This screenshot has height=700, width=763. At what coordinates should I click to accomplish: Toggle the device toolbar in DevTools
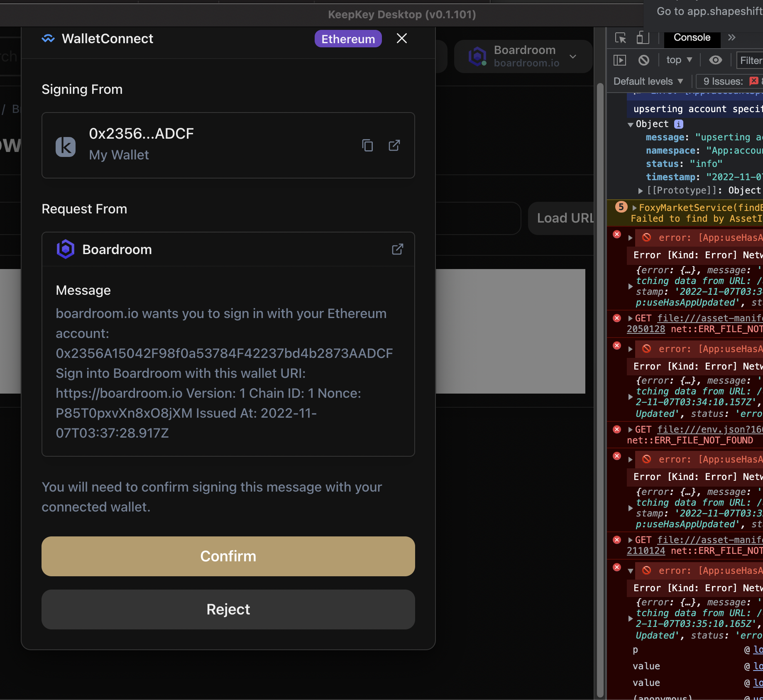643,38
